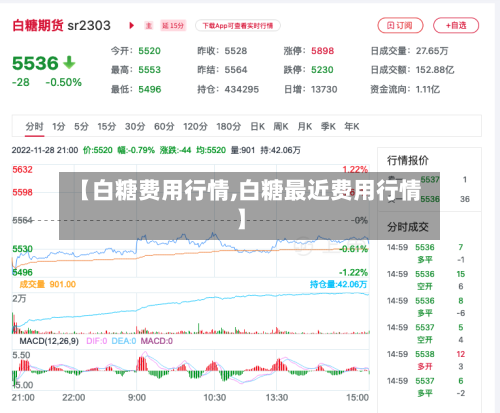Image resolution: width=500 pixels, height=413 pixels.
Task: Click the 2022-11-28 21:00 timestamp
Action: tap(45, 150)
